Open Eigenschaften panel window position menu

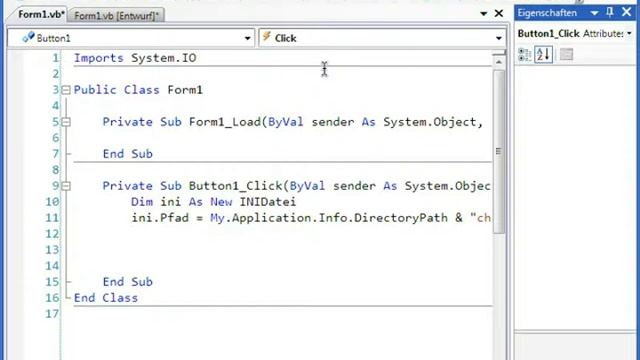[x=594, y=13]
